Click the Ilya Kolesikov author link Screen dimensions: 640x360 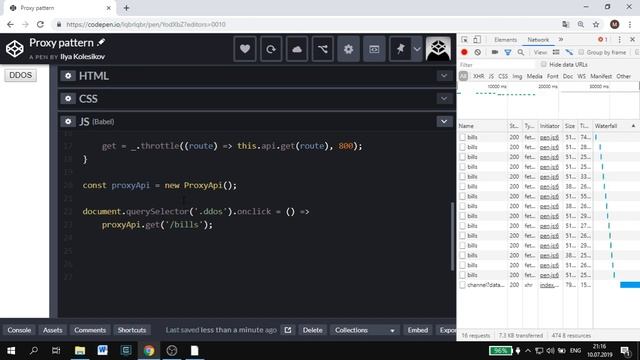click(82, 57)
